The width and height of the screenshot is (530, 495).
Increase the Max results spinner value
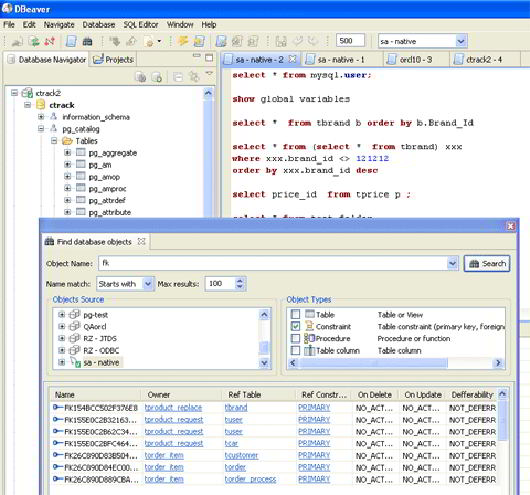(x=240, y=281)
